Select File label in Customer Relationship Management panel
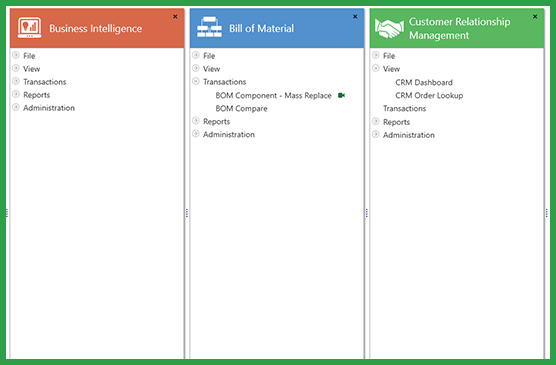The height and width of the screenshot is (365, 556). click(389, 56)
